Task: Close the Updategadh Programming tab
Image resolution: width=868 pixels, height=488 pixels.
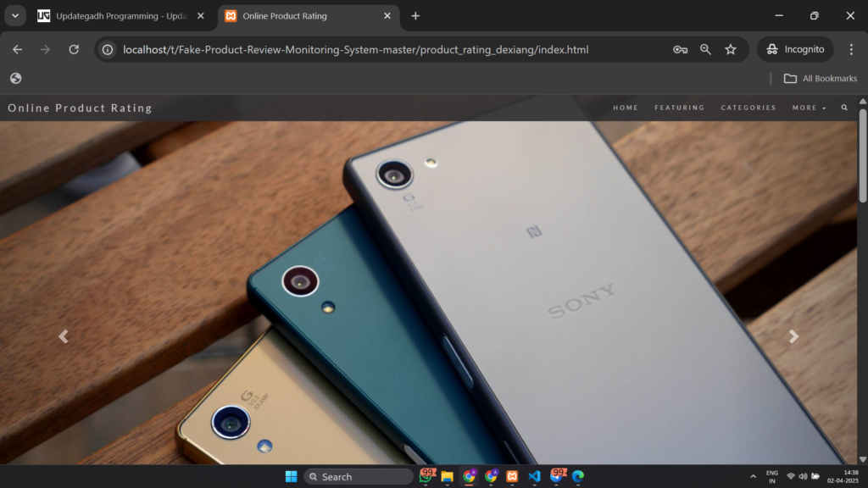Action: 201,16
